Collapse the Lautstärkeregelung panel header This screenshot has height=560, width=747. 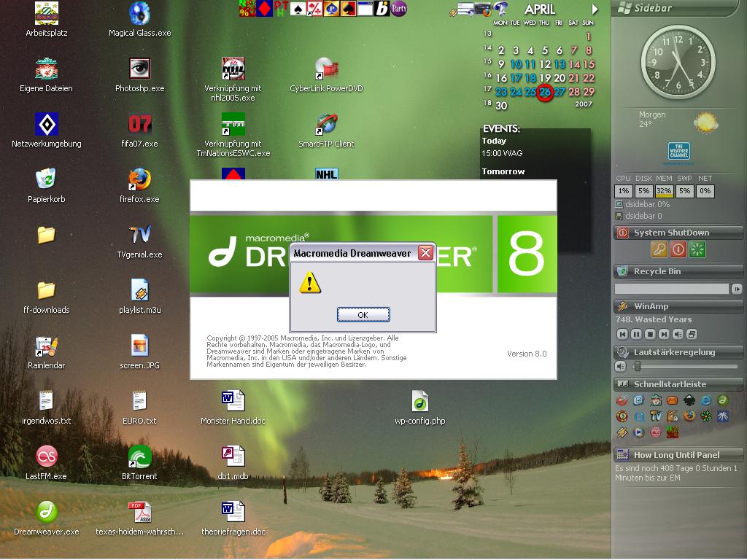click(x=678, y=352)
